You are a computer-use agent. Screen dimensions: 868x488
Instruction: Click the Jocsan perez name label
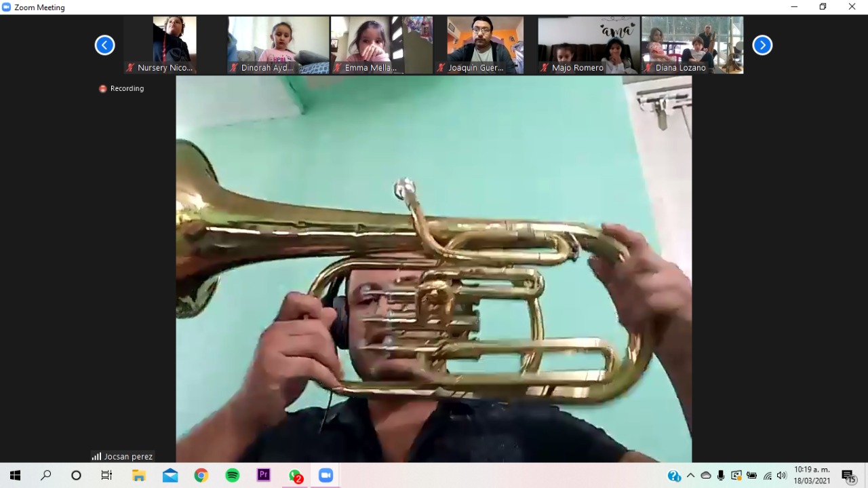pyautogui.click(x=123, y=457)
